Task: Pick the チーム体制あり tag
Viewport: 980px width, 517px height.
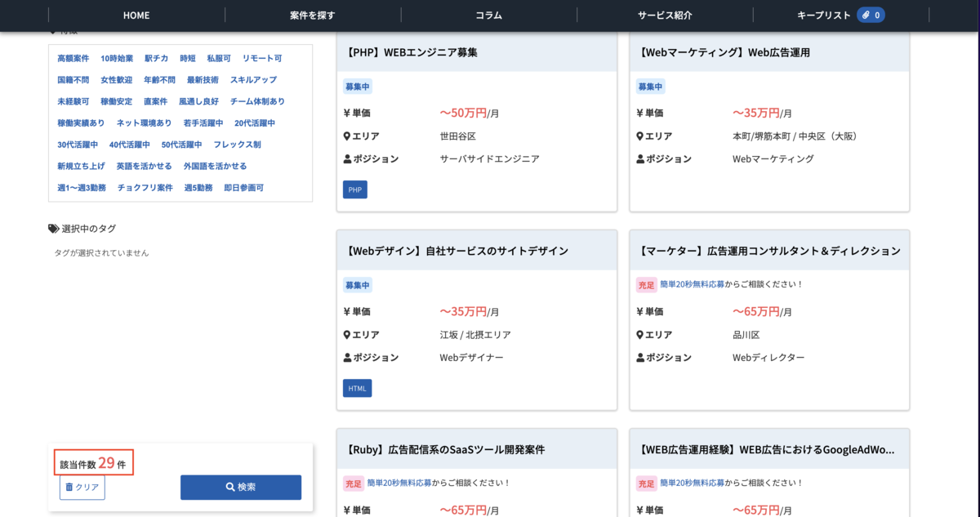Action: pyautogui.click(x=258, y=101)
